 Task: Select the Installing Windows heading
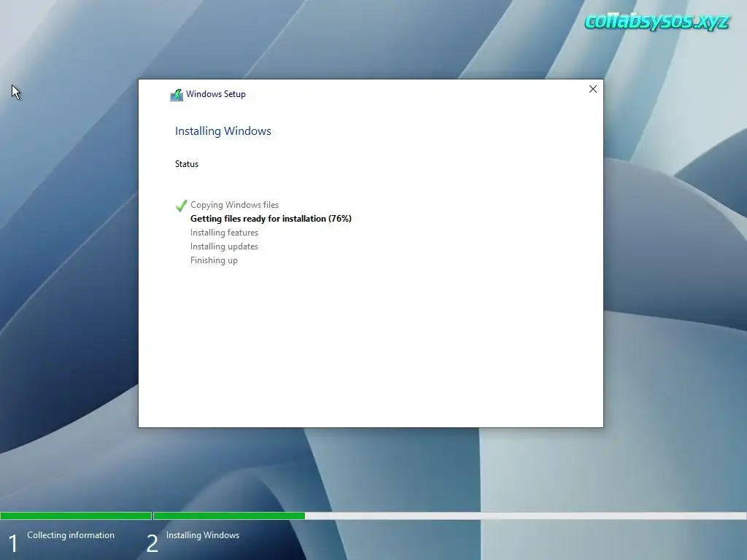(x=223, y=131)
